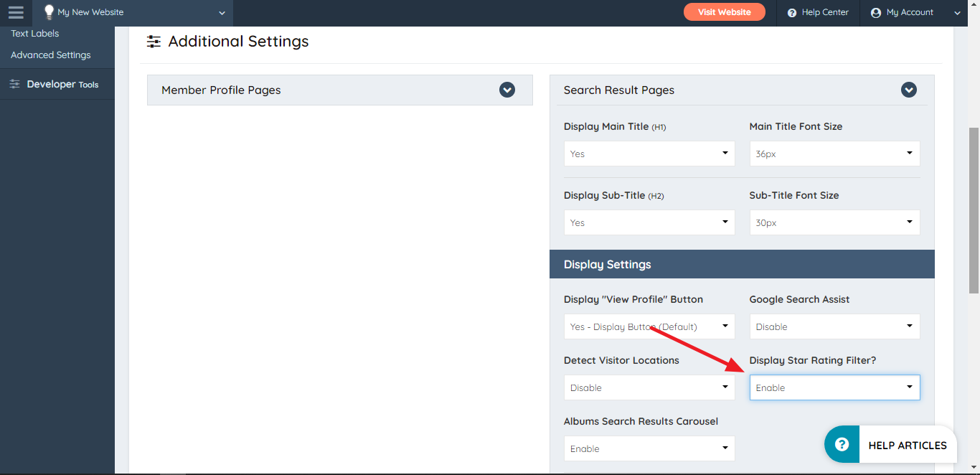The height and width of the screenshot is (475, 980).
Task: Click the Developer Tools sliders icon
Action: click(x=14, y=84)
